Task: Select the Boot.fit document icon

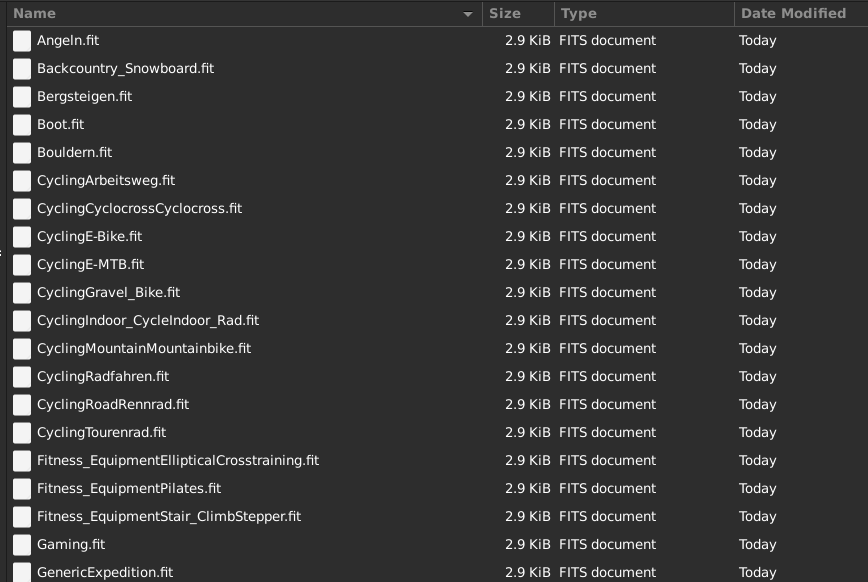Action: (x=22, y=125)
